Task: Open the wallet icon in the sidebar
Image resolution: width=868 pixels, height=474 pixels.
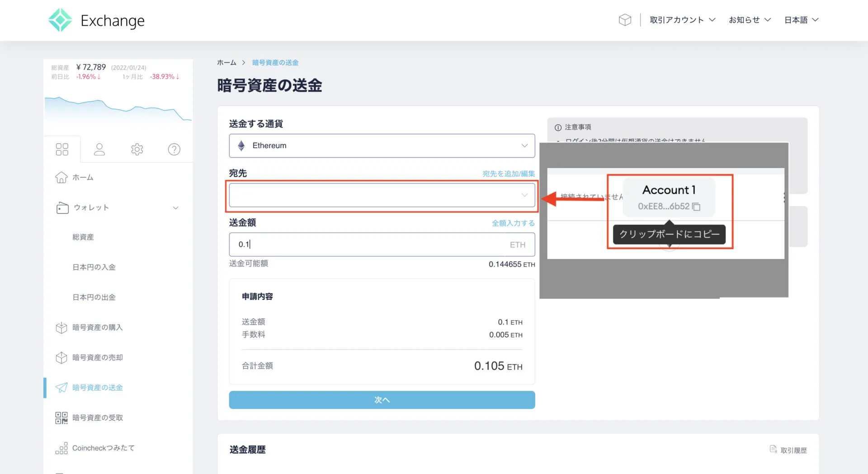Action: coord(61,207)
